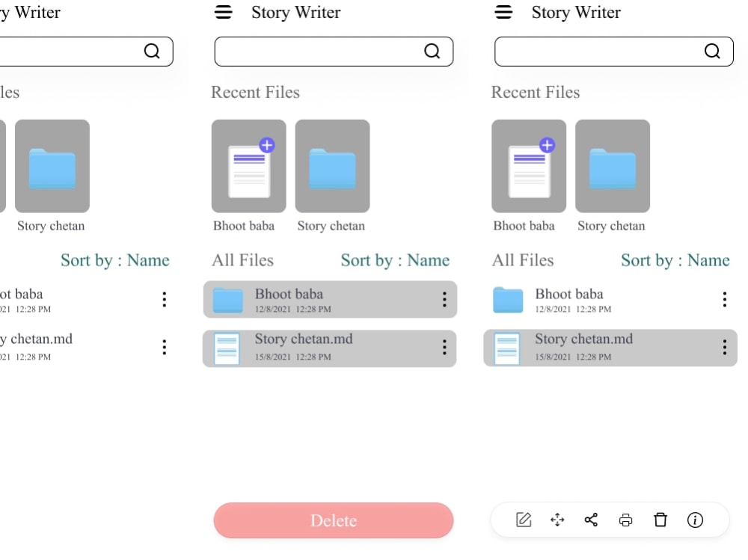
Task: Click the edit pencil icon in bottom toolbar
Action: pyautogui.click(x=524, y=520)
